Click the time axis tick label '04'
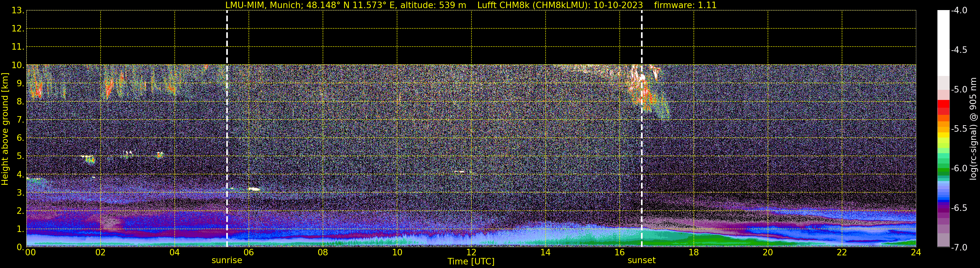980x268 pixels. [175, 252]
